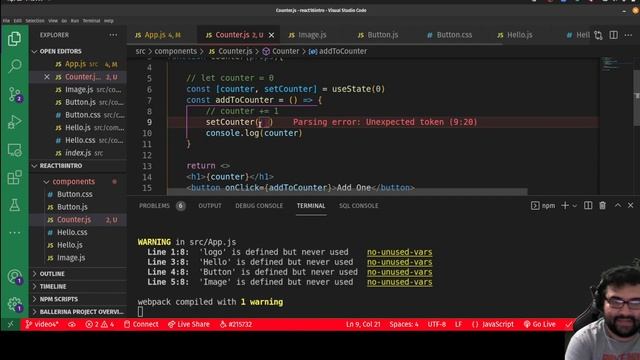This screenshot has height=360, width=640.
Task: Start Go Live server
Action: (540, 324)
